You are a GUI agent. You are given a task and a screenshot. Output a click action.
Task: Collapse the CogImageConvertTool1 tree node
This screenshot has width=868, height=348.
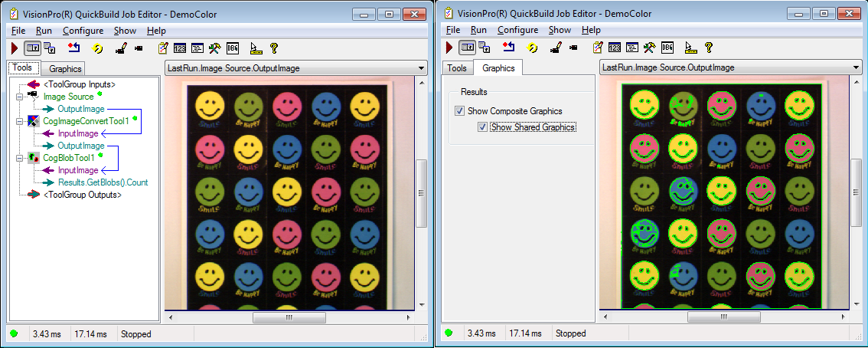tap(19, 121)
